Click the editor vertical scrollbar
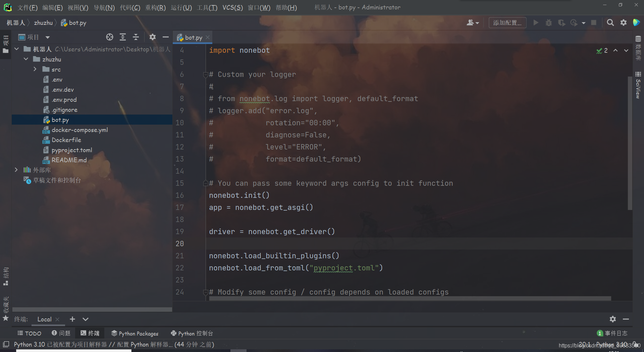The width and height of the screenshot is (644, 352). pyautogui.click(x=630, y=143)
